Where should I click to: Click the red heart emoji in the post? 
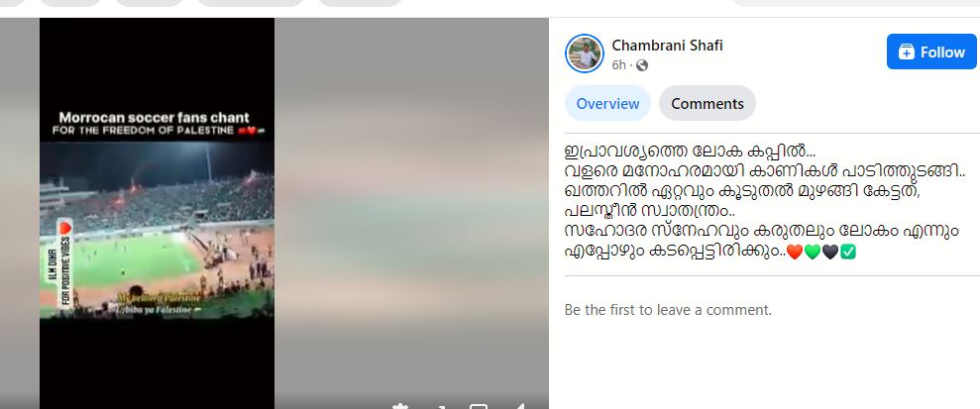(x=794, y=252)
